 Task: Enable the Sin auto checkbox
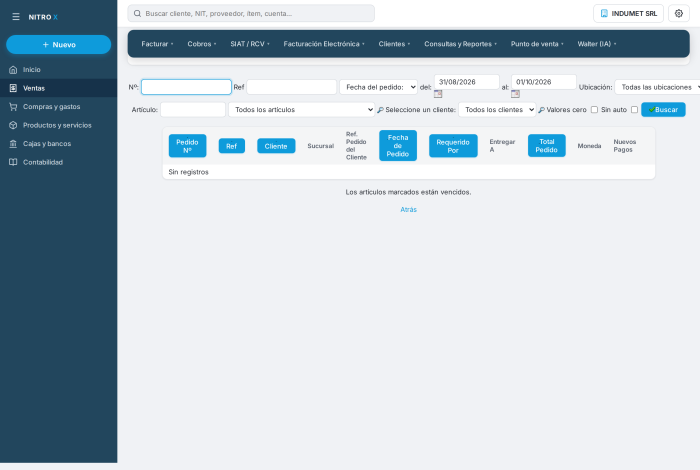tap(634, 110)
